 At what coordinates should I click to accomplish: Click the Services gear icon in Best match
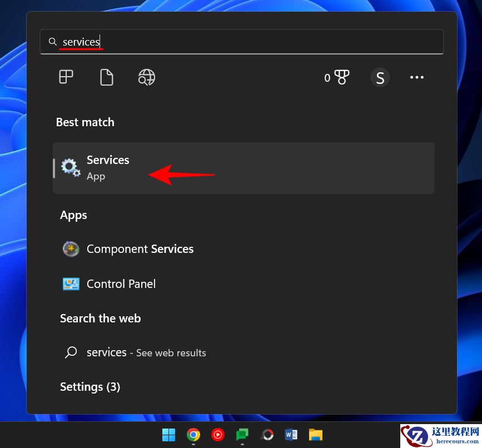70,167
